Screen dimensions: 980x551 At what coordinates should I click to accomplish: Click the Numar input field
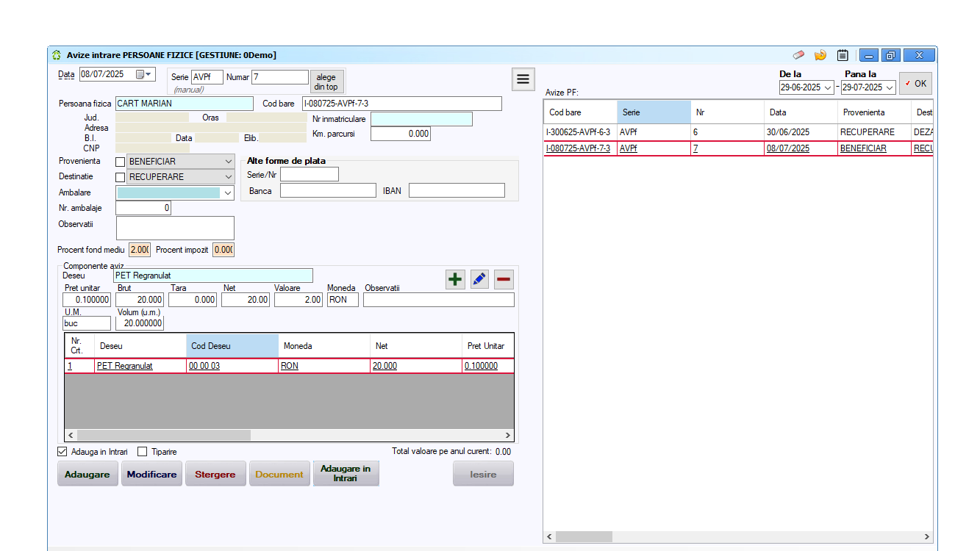pos(280,77)
